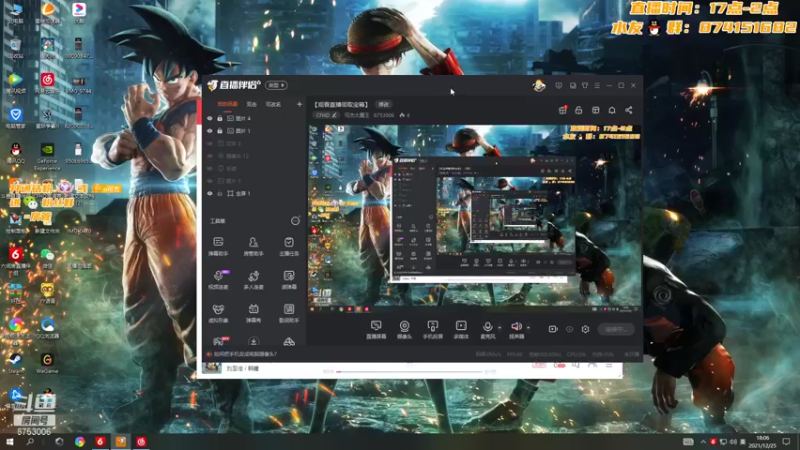Expand the toolbox more-options circle
Viewport: 800px width, 450px height.
pos(295,220)
